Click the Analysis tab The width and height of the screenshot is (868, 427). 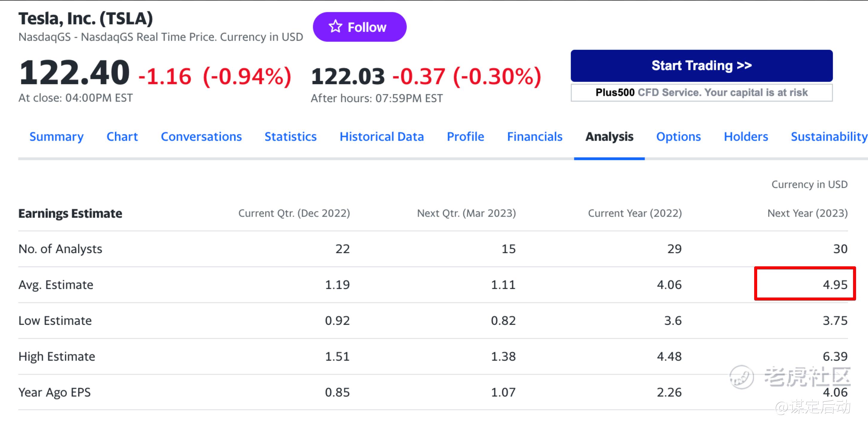click(x=609, y=137)
